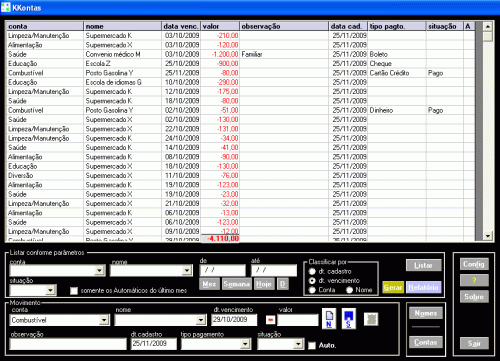Open the Nomes button

pyautogui.click(x=426, y=313)
